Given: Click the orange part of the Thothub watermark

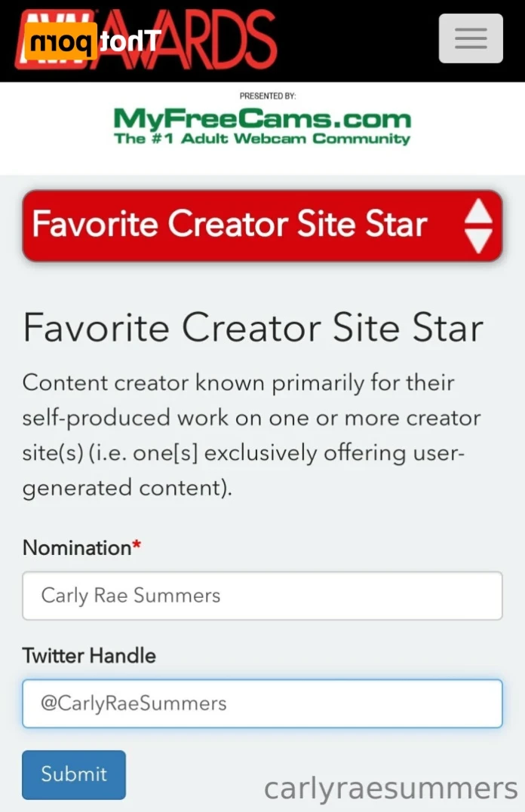Looking at the screenshot, I should (x=60, y=41).
